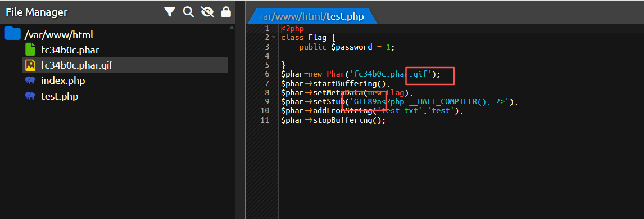Click the setMetaData code line
The height and width of the screenshot is (219, 644).
click(347, 93)
